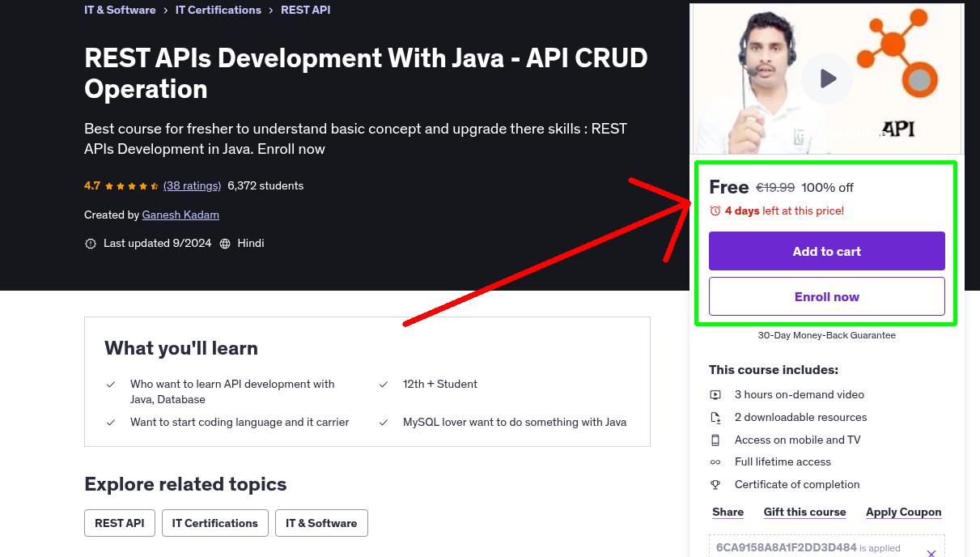Viewport: 980px width, 557px height.
Task: Click the breadcrumb chevron before REST API
Action: pyautogui.click(x=271, y=10)
